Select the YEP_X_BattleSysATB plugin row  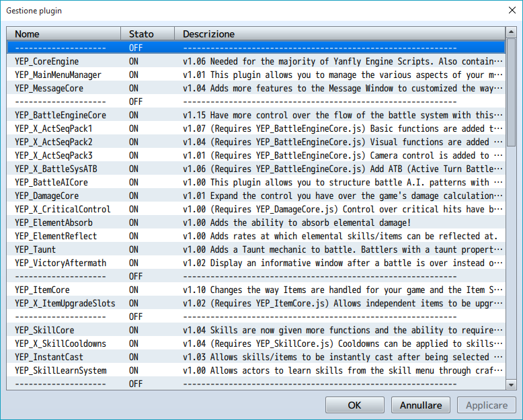[x=256, y=169]
